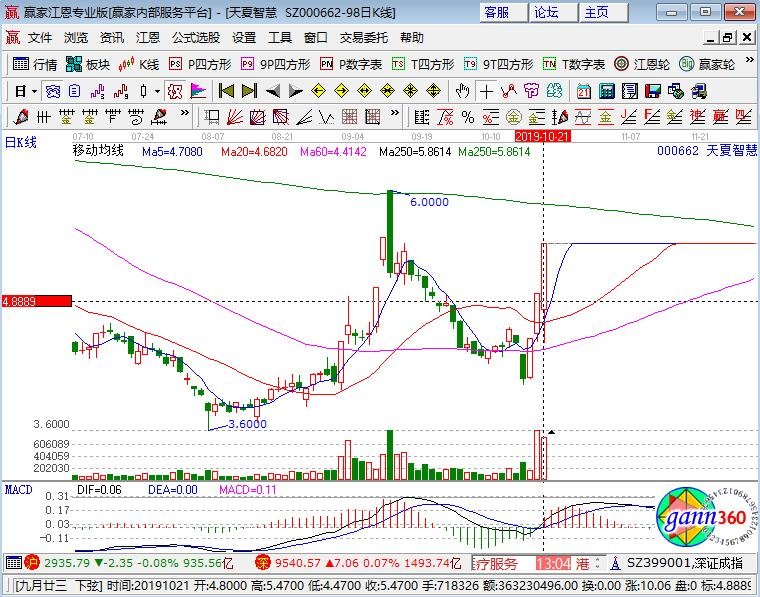This screenshot has width=760, height=597.
Task: Open the 公式选股 menu
Action: 196,38
